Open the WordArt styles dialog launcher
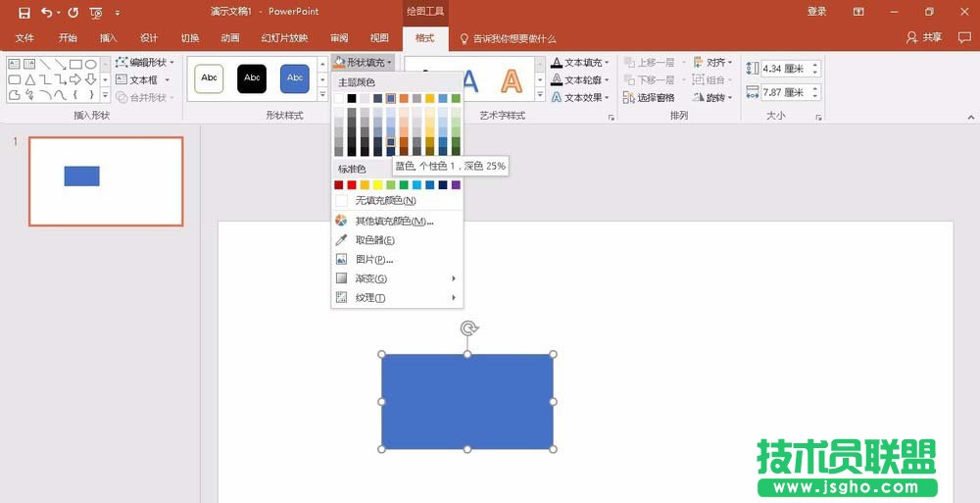This screenshot has height=503, width=980. 612,118
